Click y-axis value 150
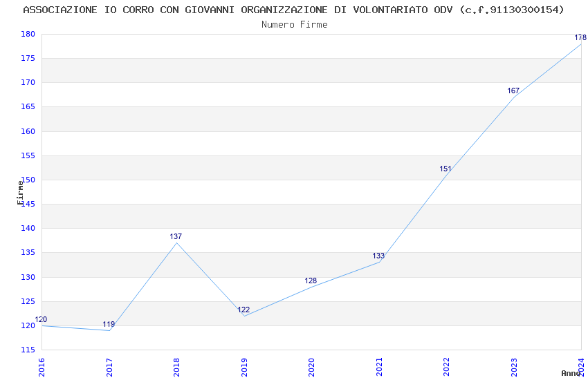Image resolution: width=588 pixels, height=380 pixels. pyautogui.click(x=28, y=180)
